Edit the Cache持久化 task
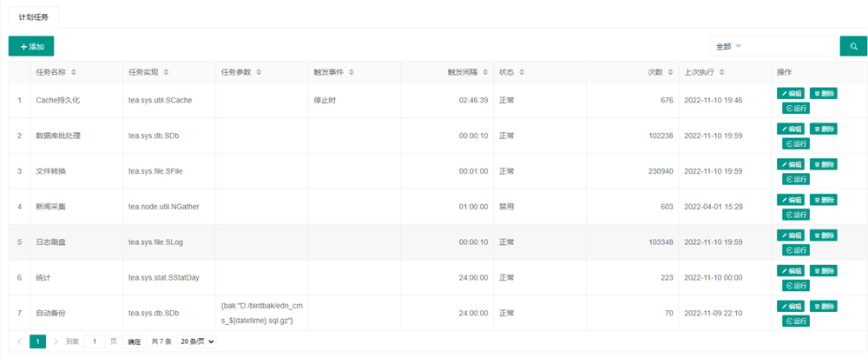868x358 pixels. pyautogui.click(x=790, y=93)
